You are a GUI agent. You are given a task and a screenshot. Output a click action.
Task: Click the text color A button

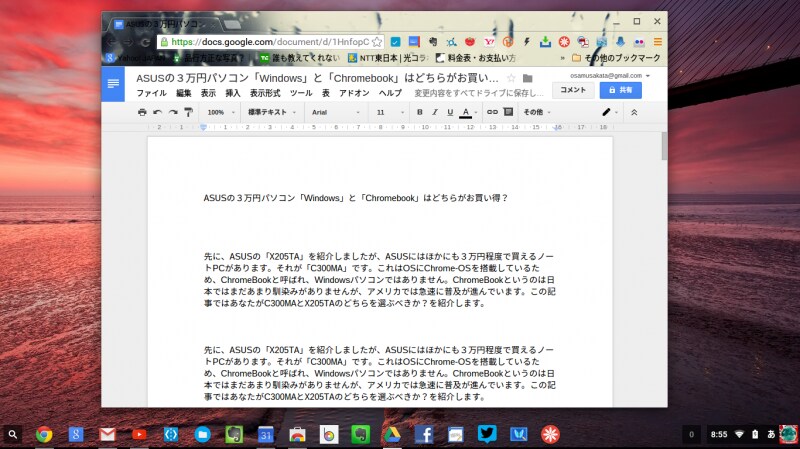pos(466,112)
